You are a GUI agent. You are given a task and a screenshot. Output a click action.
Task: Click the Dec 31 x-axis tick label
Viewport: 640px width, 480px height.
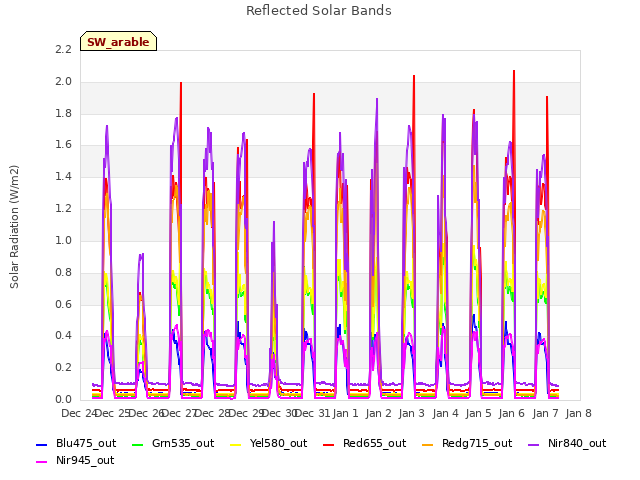313,413
